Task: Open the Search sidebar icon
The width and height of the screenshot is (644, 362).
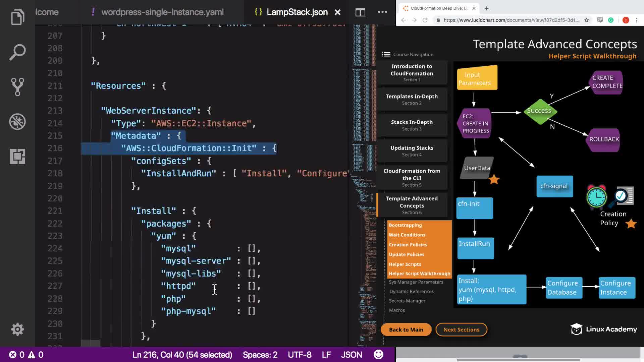Action: click(x=17, y=52)
